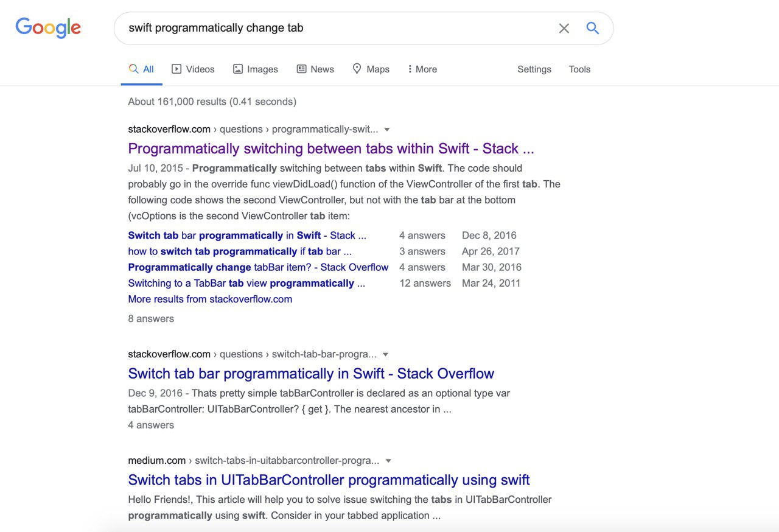Expand the medium.com result's dropdown arrow

388,461
